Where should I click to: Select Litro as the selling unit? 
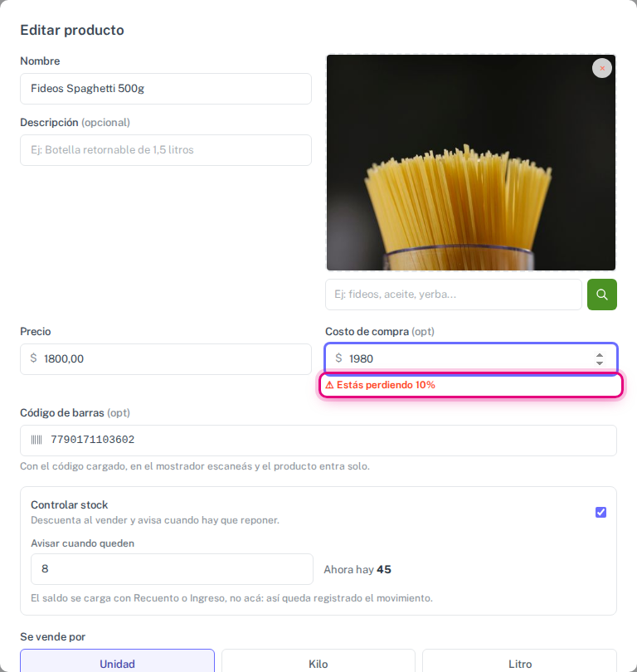click(519, 660)
